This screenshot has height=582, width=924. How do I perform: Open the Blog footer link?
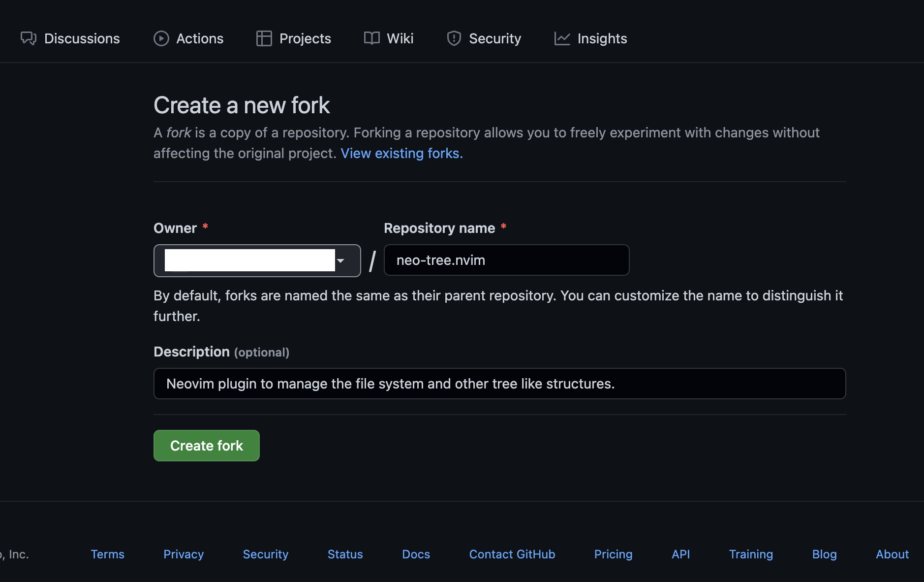point(825,554)
